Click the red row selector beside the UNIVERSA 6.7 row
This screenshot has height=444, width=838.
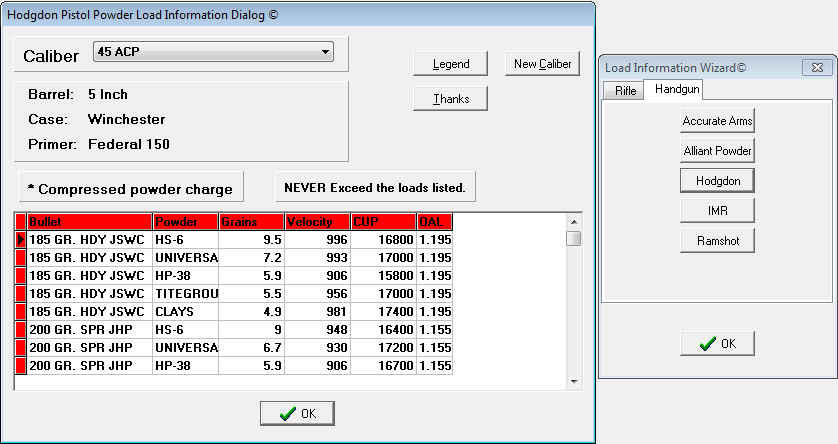[20, 347]
